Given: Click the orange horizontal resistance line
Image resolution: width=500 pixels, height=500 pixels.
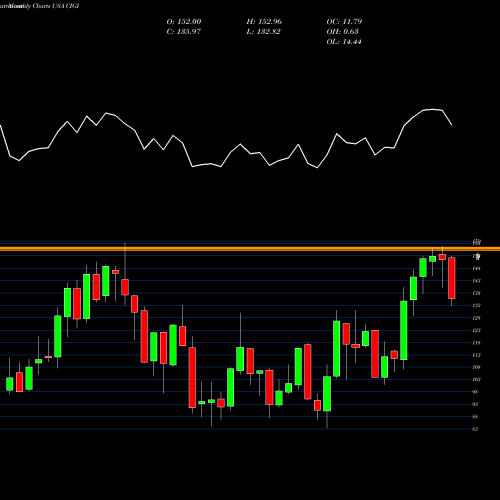Looking at the screenshot, I should click(250, 249).
